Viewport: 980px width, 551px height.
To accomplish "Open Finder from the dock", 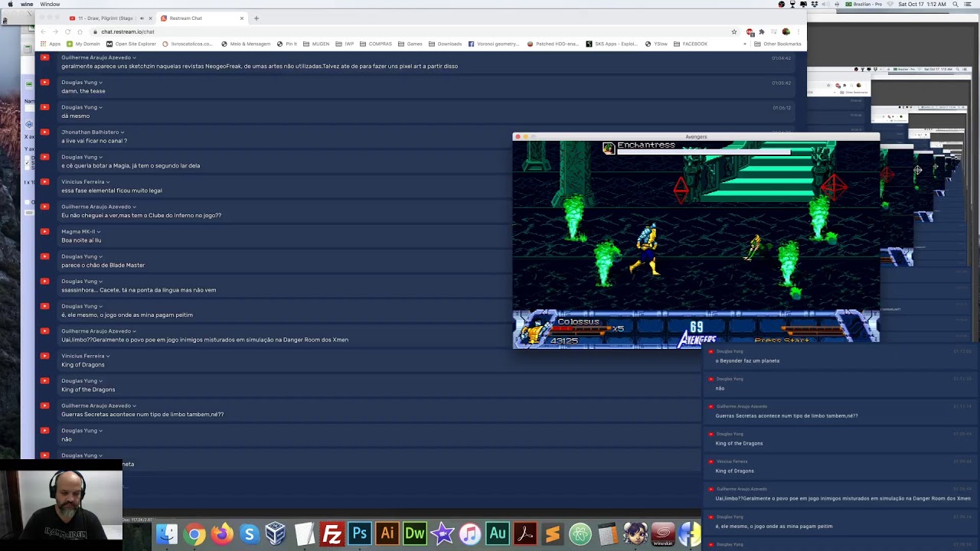I will [167, 533].
